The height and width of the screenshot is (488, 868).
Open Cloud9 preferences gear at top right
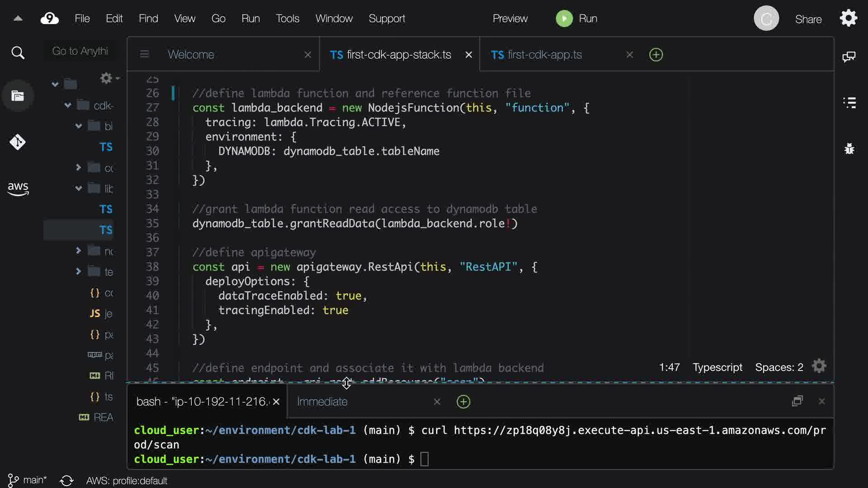click(x=849, y=19)
